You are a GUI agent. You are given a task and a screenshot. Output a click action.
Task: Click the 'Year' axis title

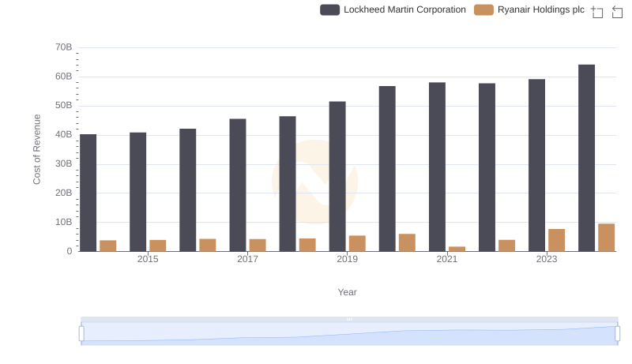(x=347, y=292)
